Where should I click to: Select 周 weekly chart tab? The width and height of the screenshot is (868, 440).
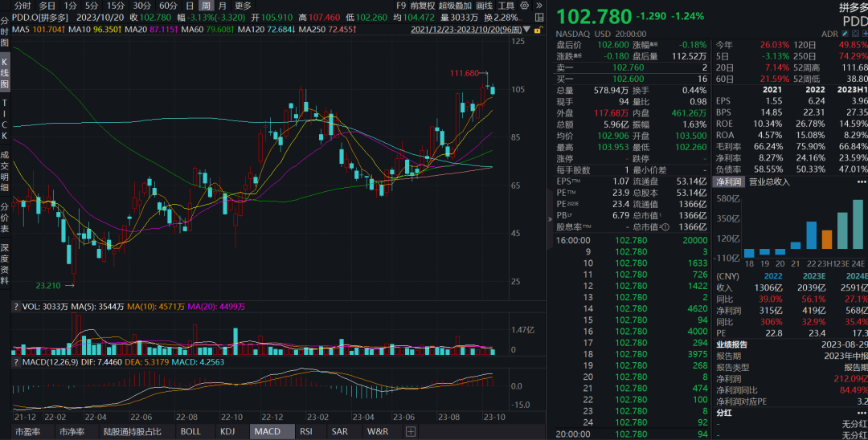tap(206, 6)
